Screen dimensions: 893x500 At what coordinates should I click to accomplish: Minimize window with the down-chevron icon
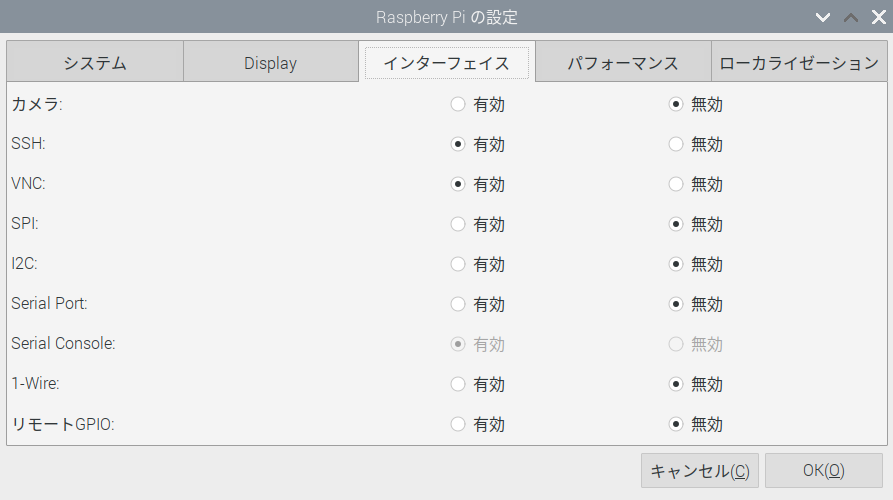(822, 18)
